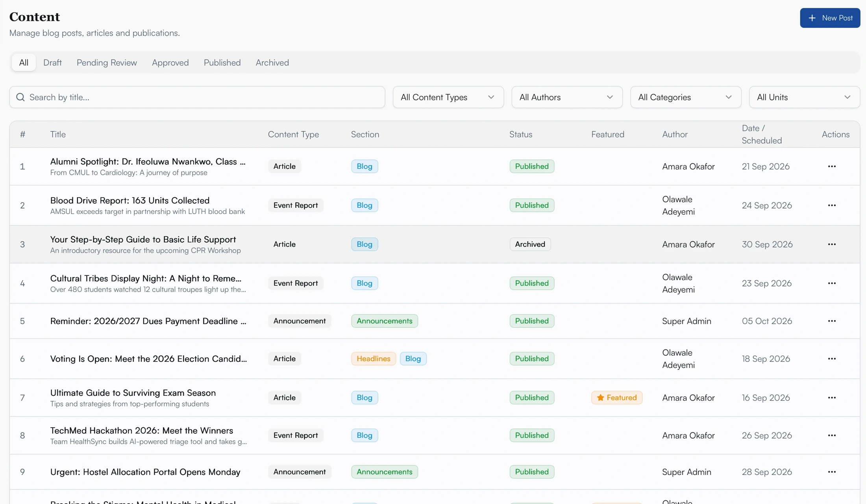The image size is (866, 504).
Task: Open actions menu for Alumni Spotlight post
Action: point(831,166)
